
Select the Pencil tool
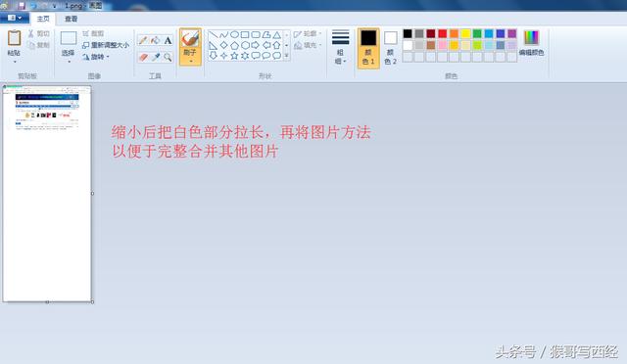pyautogui.click(x=143, y=40)
